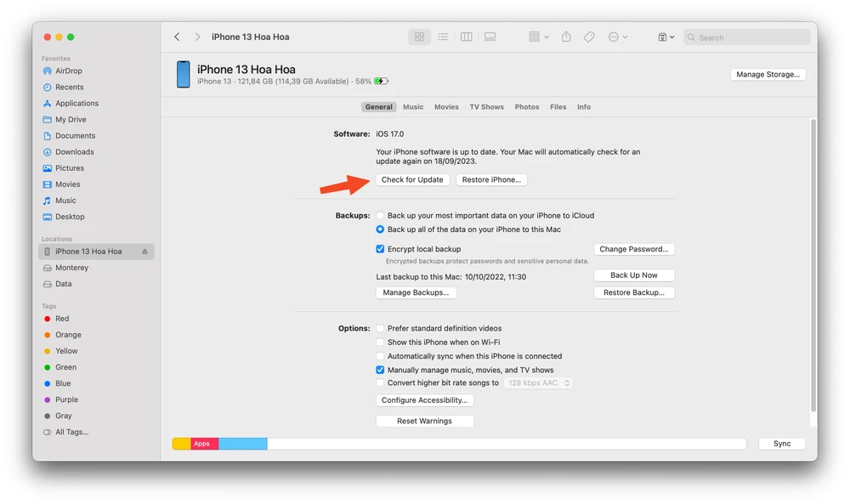Open the more actions ellipsis dropdown

coord(615,37)
